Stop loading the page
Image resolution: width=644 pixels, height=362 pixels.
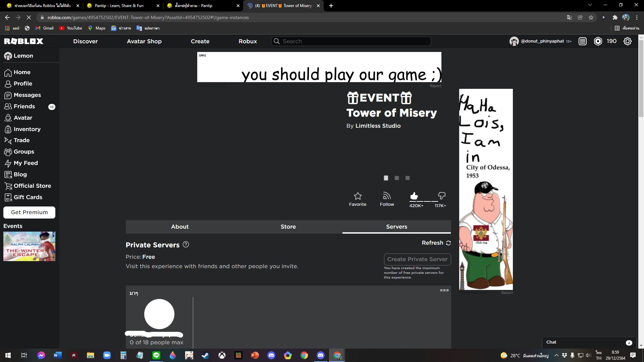(x=29, y=17)
